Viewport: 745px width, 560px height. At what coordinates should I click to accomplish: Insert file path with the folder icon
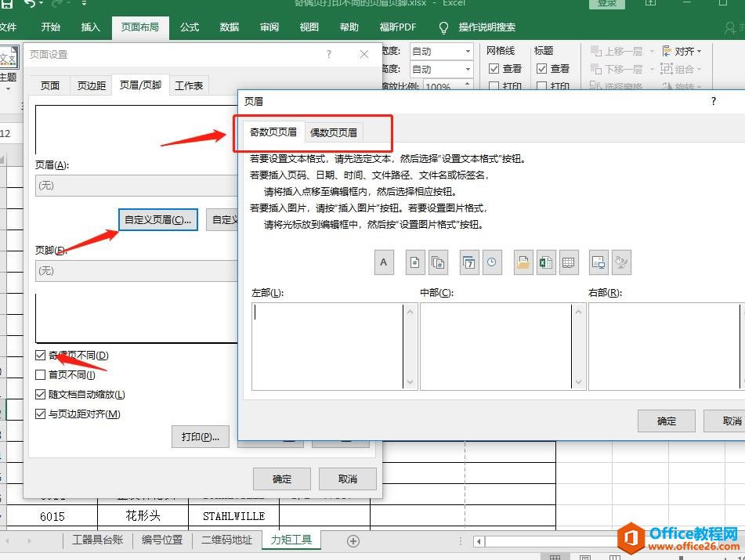[x=523, y=262]
